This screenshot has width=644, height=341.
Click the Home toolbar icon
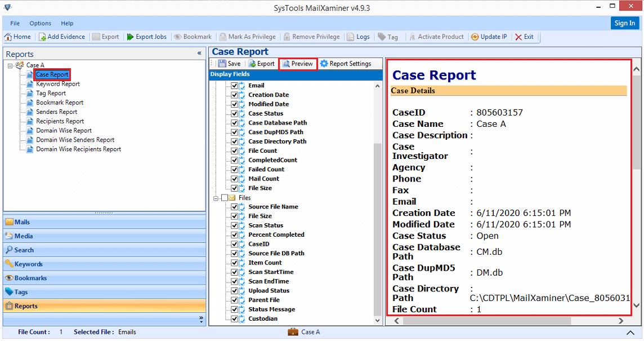click(17, 37)
